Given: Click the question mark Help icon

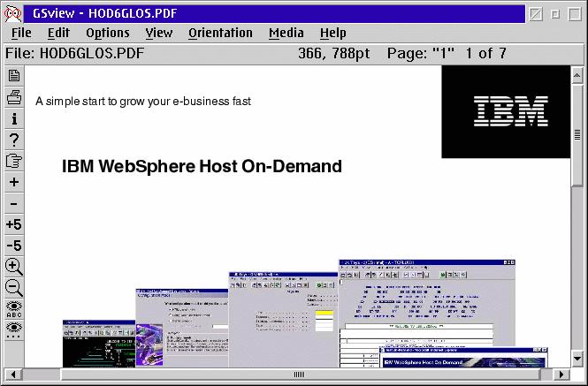Looking at the screenshot, I should pos(14,140).
